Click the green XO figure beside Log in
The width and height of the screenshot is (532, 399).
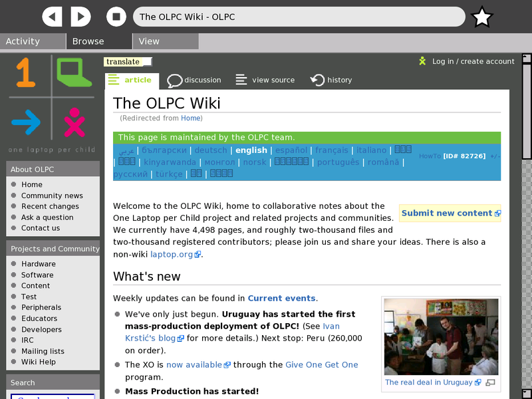[x=422, y=61]
